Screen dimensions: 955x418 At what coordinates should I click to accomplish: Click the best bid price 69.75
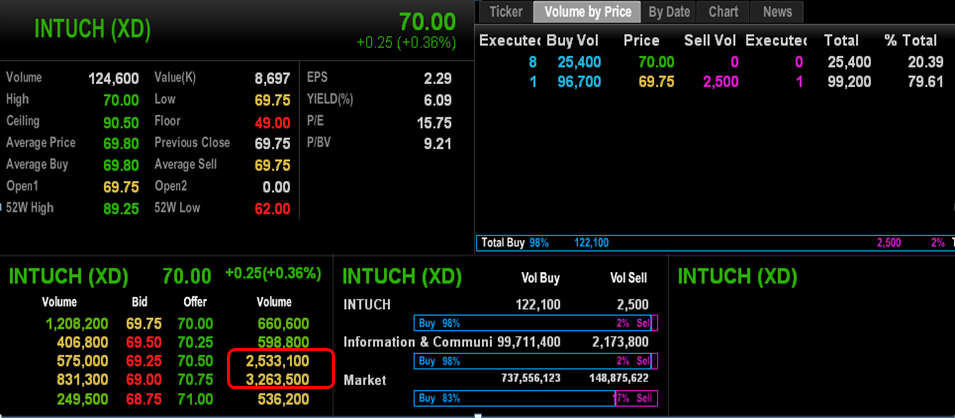point(144,324)
